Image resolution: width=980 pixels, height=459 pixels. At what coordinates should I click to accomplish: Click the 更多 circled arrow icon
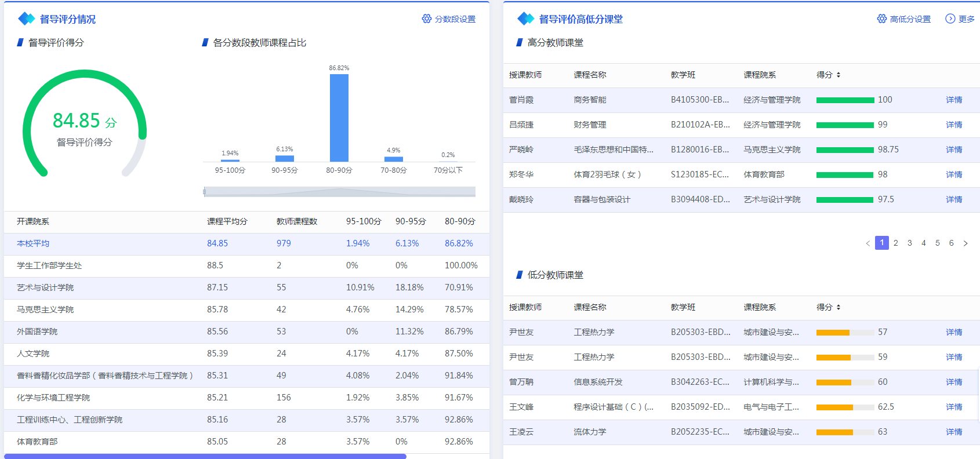coord(950,19)
